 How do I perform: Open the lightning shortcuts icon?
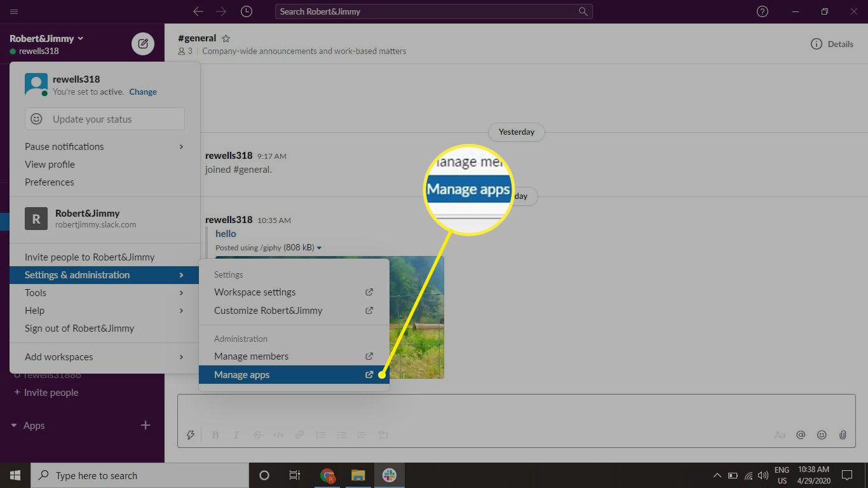pyautogui.click(x=189, y=435)
